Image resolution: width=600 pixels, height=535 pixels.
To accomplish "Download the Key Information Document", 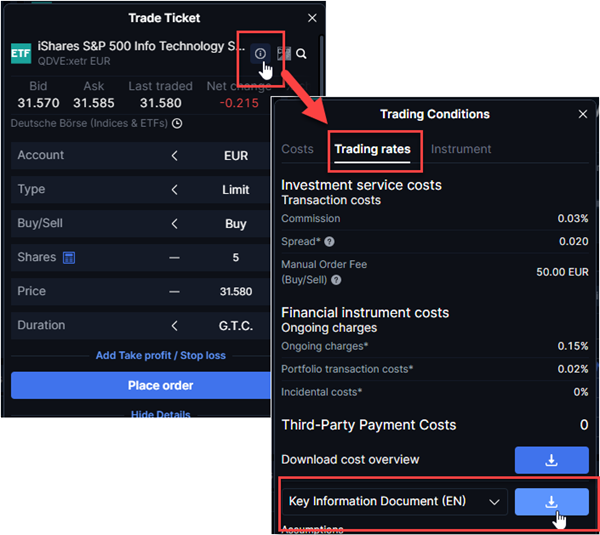I will (551, 501).
